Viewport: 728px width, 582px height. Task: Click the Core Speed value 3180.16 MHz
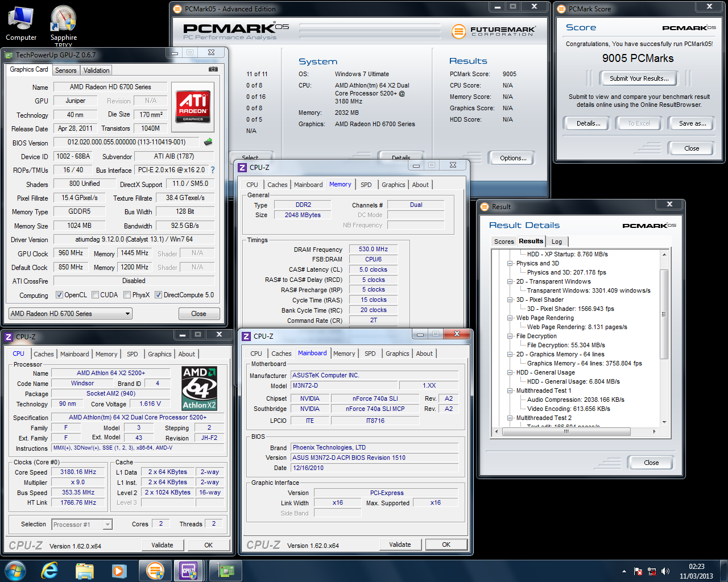tap(78, 472)
